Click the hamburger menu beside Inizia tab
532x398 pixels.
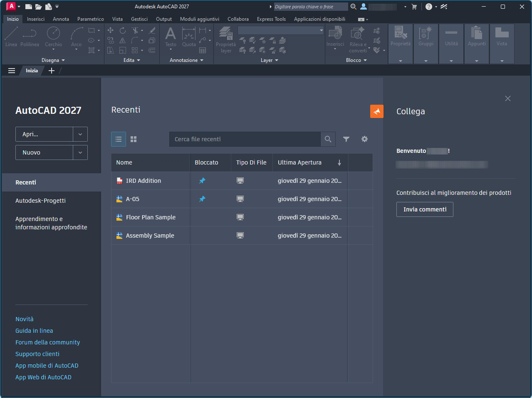[12, 71]
